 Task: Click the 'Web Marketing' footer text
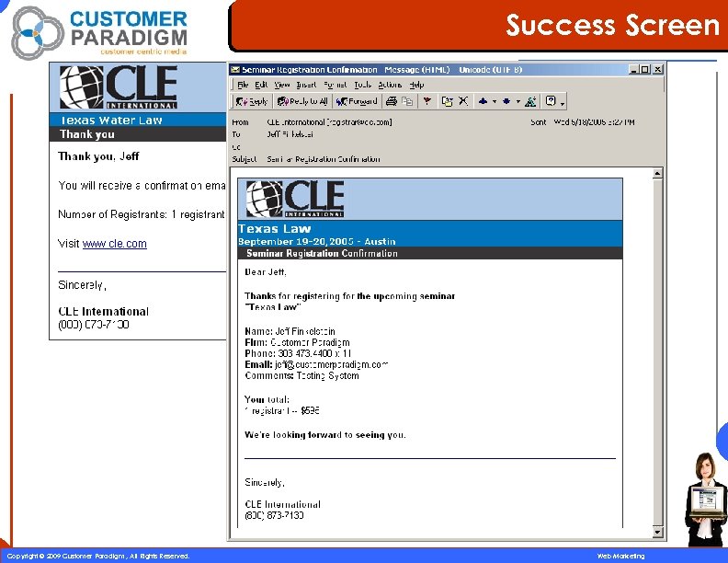[620, 556]
